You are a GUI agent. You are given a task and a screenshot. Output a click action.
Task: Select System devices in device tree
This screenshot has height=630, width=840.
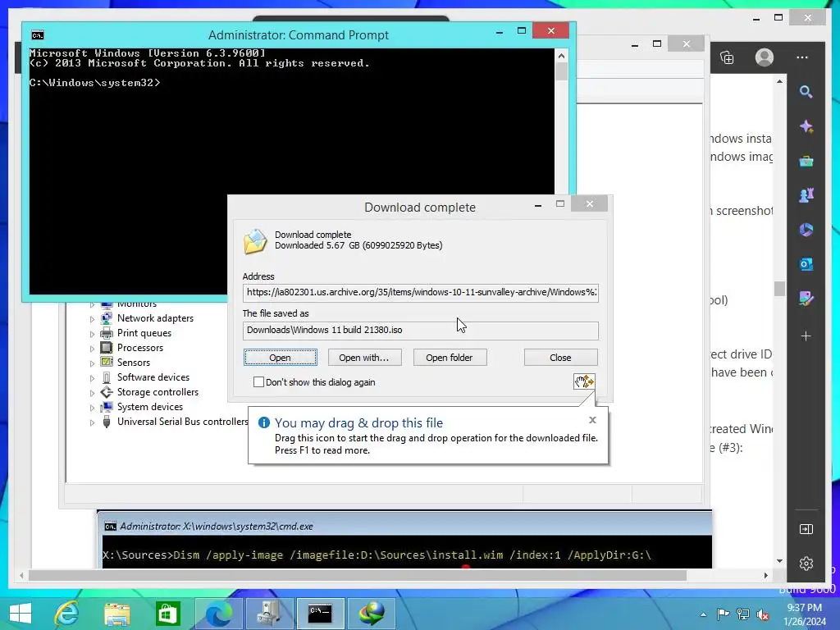[x=150, y=407]
